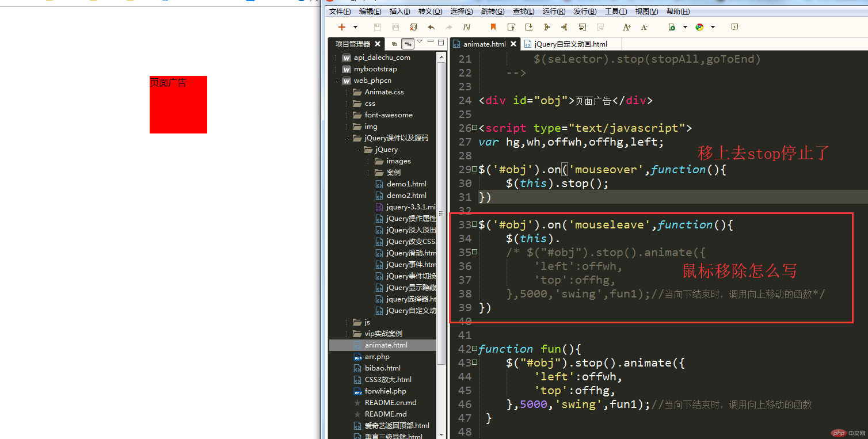The height and width of the screenshot is (439, 868).
Task: Open dropdown beside Chrome icon
Action: tap(713, 27)
